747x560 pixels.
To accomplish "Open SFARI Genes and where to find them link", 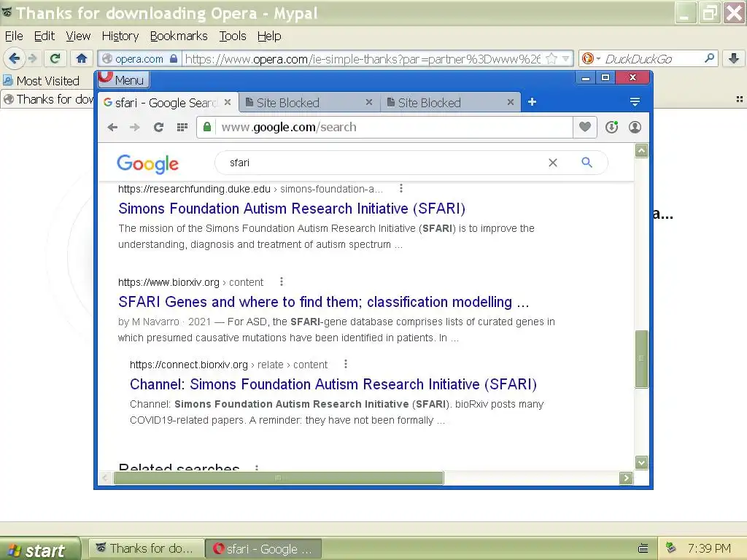I will point(323,302).
